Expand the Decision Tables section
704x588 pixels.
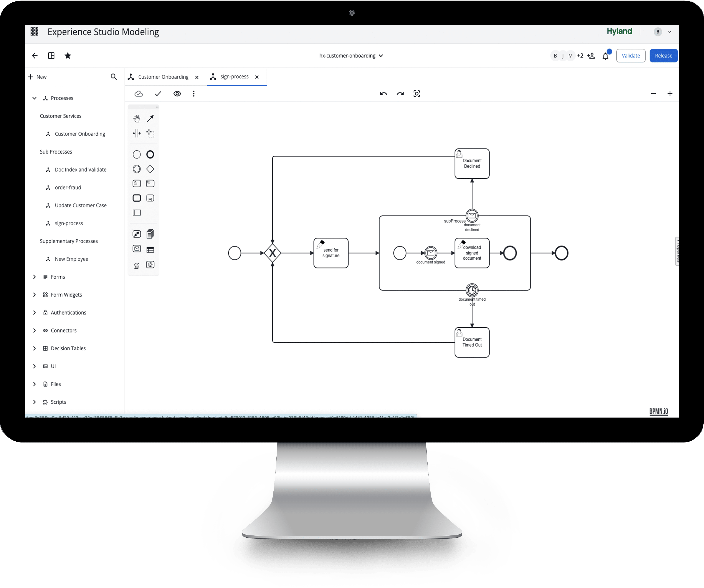pos(34,348)
